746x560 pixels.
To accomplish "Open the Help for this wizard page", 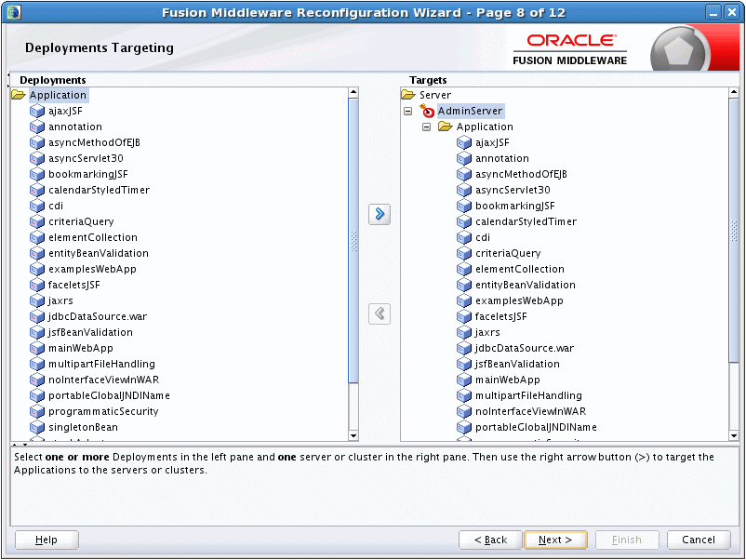I will [x=47, y=540].
